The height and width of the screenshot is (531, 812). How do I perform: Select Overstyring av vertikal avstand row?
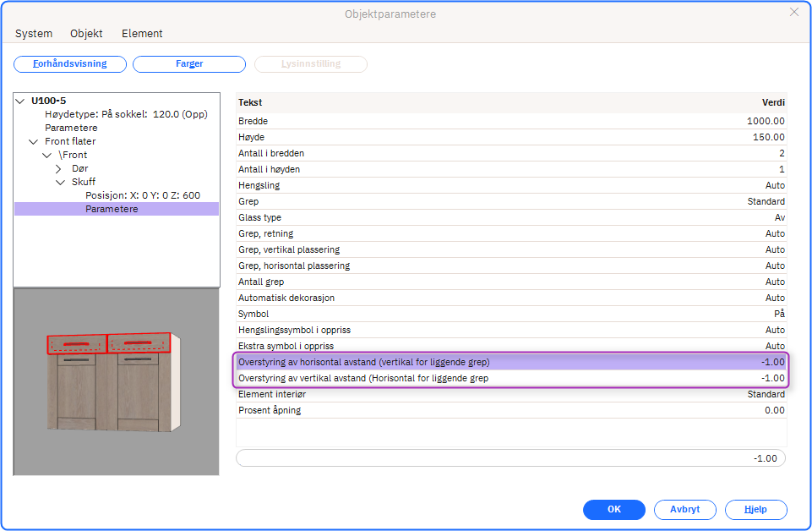pyautogui.click(x=511, y=378)
